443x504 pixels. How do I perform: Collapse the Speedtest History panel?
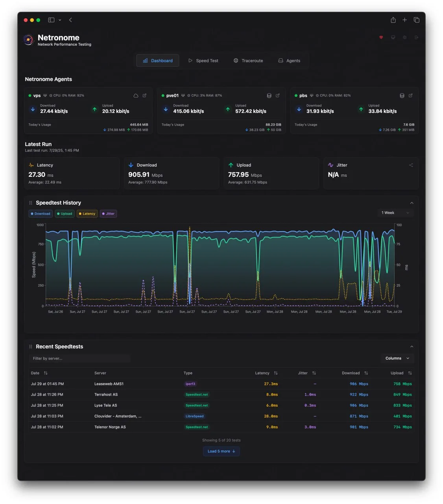[412, 203]
